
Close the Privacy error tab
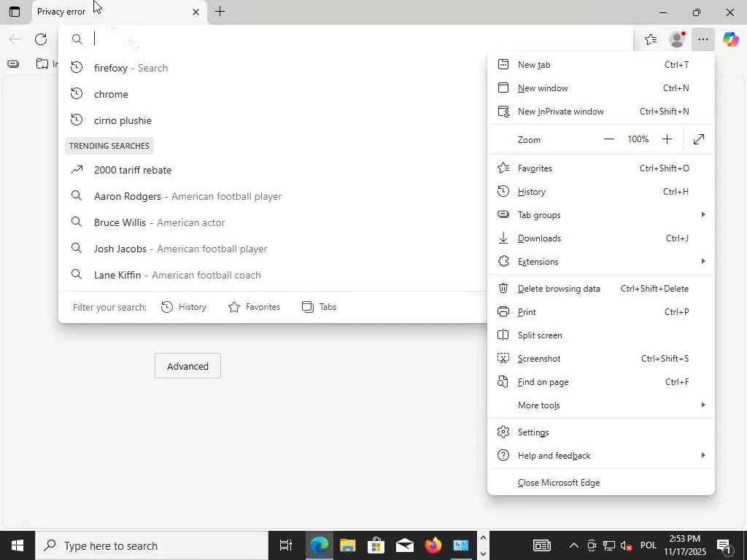[196, 12]
